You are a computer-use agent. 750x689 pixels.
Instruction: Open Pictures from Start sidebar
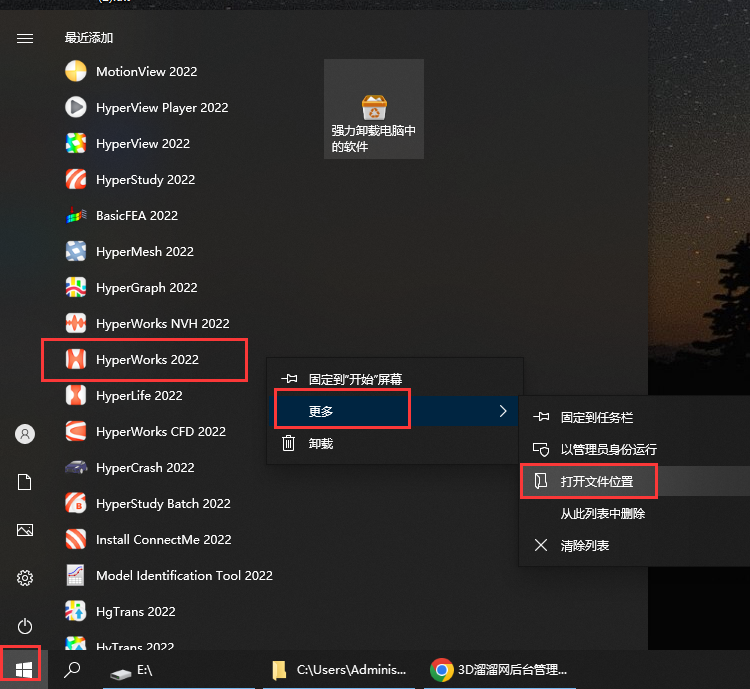click(x=25, y=530)
